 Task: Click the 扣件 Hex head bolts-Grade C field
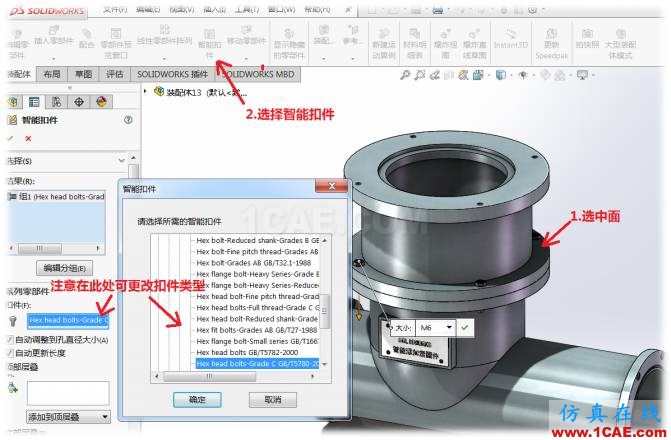point(68,320)
